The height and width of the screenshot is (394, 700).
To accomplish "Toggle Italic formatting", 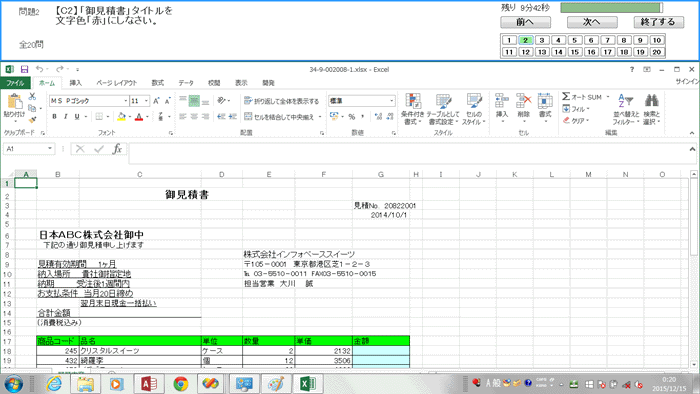I will (x=66, y=117).
